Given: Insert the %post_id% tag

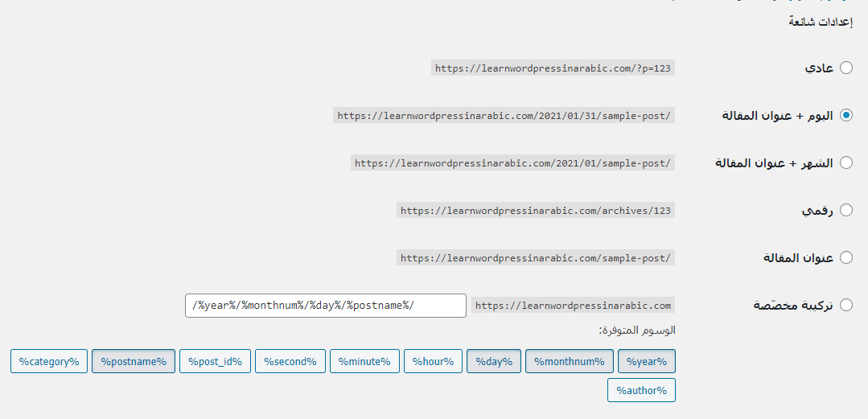Looking at the screenshot, I should click(x=216, y=361).
